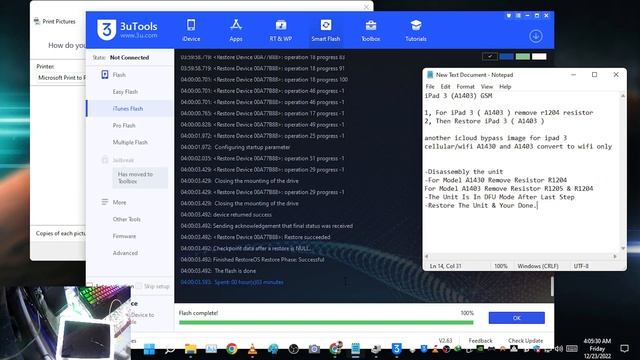Tick the Skip setup checkbox
Screen dimensions: 640x360
139,286
